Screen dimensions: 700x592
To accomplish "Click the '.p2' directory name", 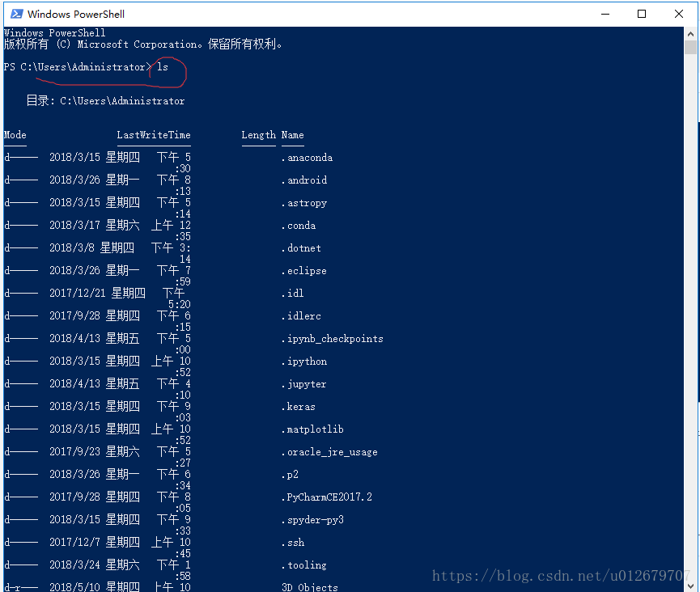I will 290,475.
